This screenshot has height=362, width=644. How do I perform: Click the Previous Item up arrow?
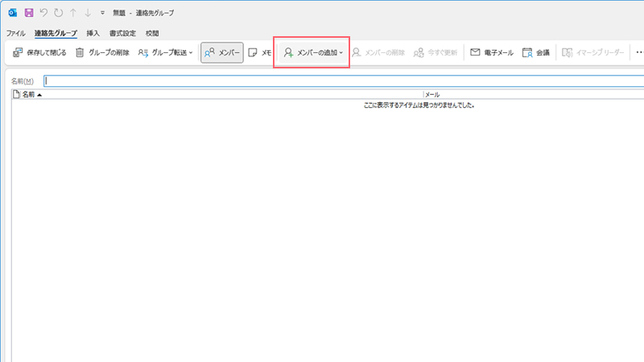pyautogui.click(x=72, y=13)
